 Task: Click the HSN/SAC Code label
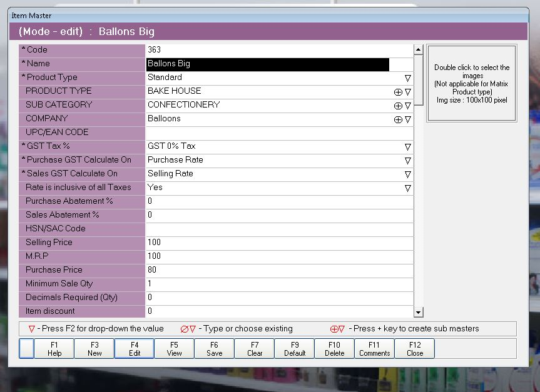(56, 229)
